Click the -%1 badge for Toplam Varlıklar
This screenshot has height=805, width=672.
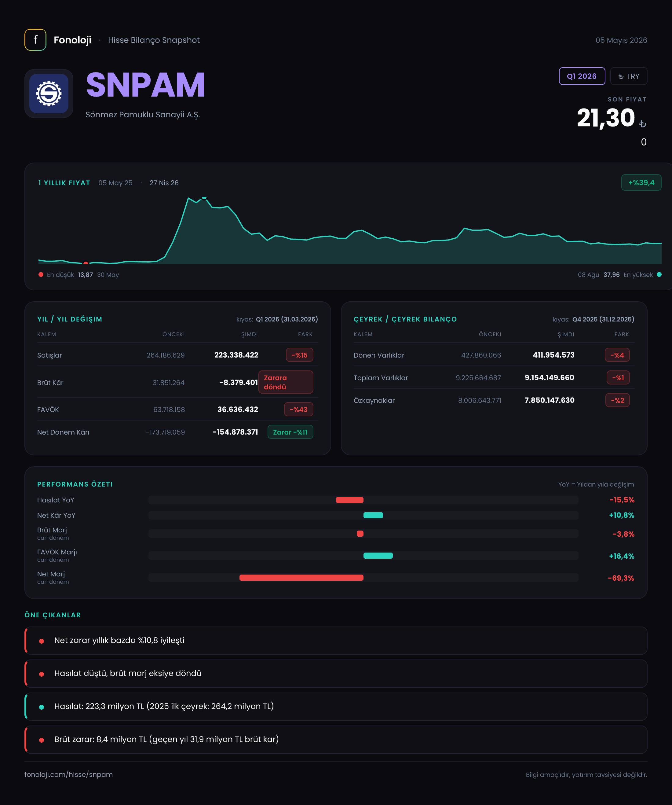click(618, 377)
